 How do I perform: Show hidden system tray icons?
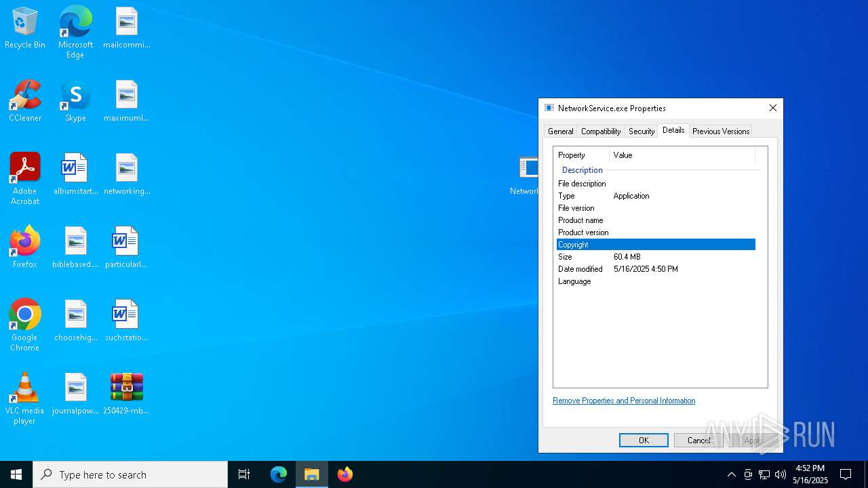731,474
